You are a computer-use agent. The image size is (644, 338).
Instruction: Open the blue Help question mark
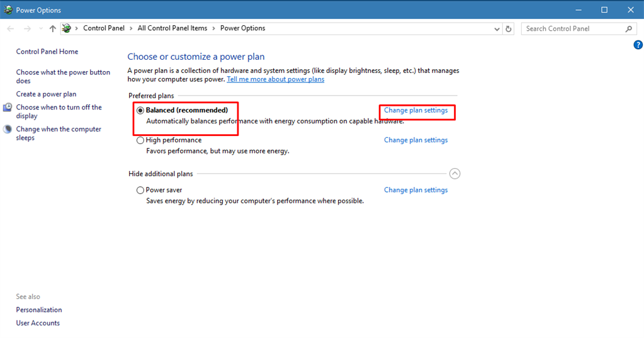tap(638, 45)
